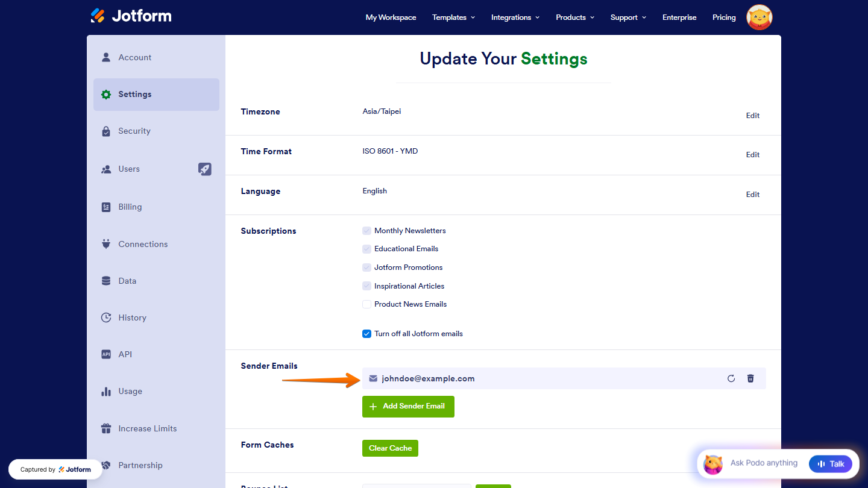
Task: Click the Clear Cache button
Action: [x=390, y=448]
